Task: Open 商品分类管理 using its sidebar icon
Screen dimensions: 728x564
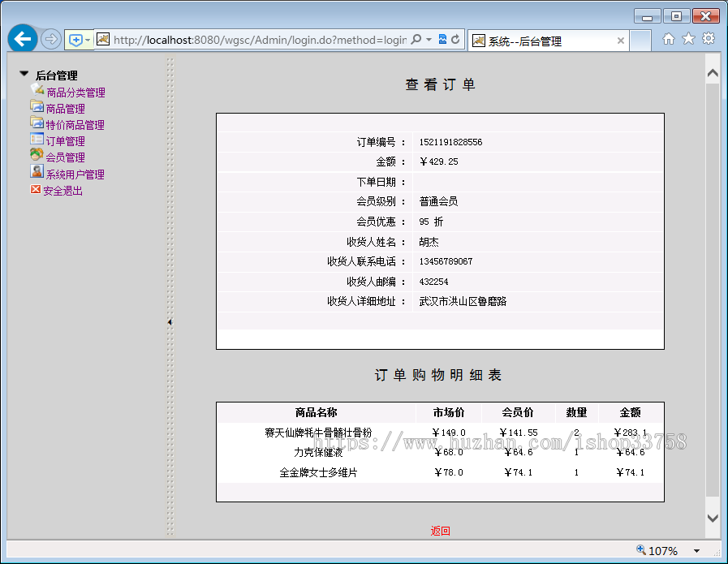Action: pyautogui.click(x=37, y=91)
